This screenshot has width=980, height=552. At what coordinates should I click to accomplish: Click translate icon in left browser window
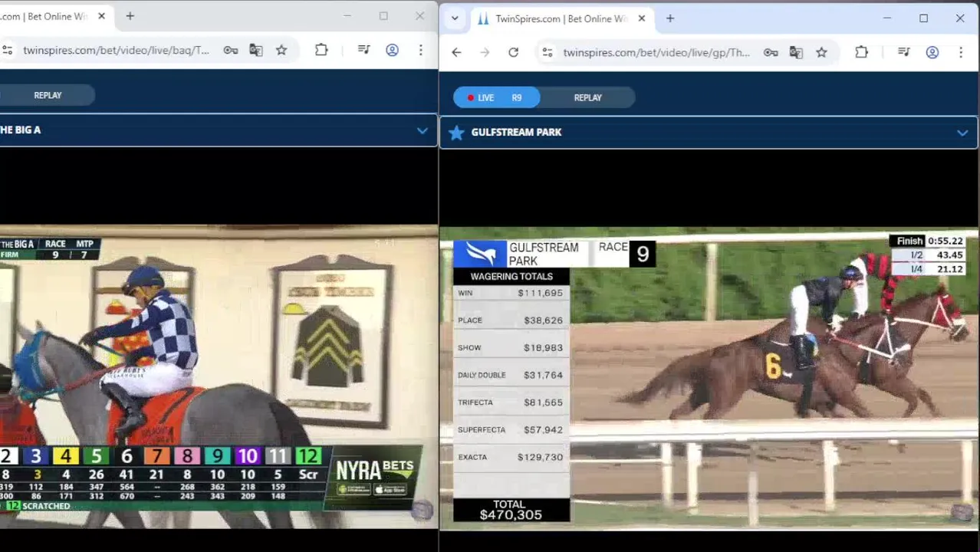click(x=255, y=50)
